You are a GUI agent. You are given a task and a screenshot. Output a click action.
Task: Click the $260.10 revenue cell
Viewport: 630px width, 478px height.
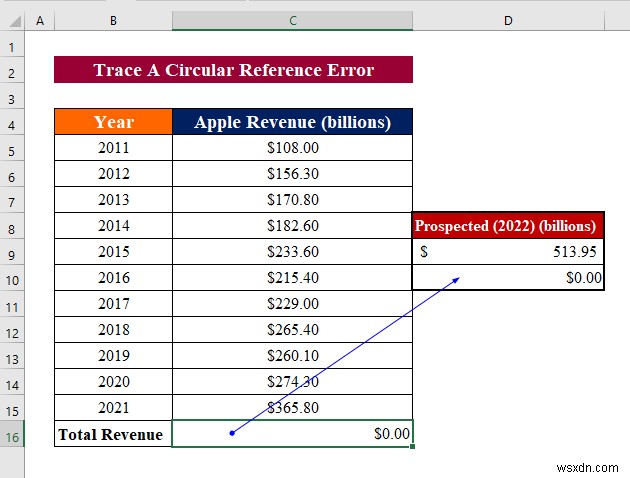(292, 355)
